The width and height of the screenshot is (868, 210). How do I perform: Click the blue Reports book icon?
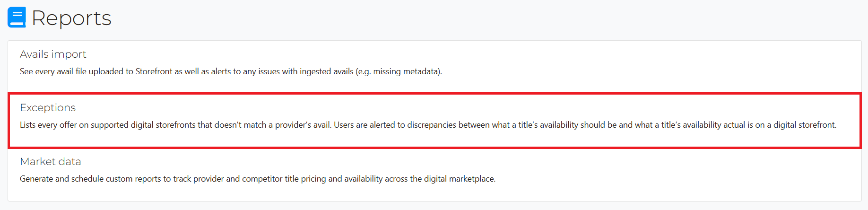pos(17,17)
